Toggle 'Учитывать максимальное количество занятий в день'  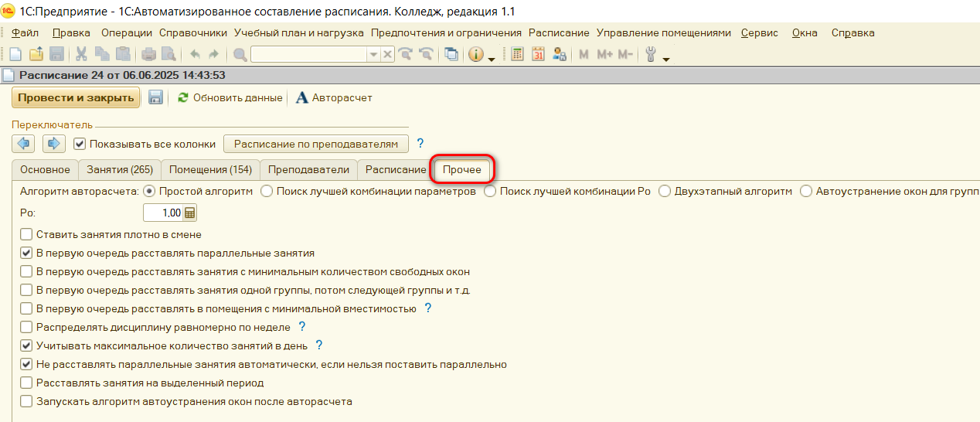[x=26, y=345]
